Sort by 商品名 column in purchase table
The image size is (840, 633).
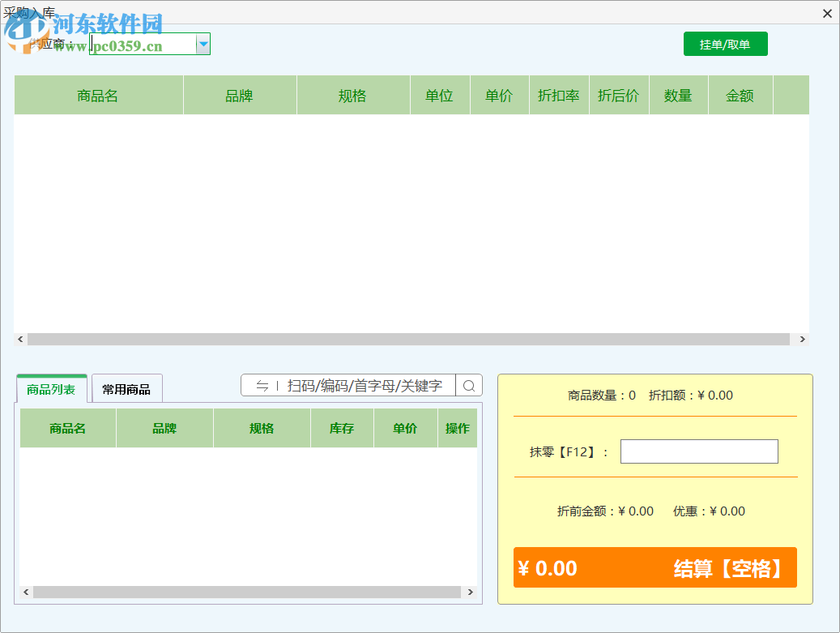[x=99, y=96]
